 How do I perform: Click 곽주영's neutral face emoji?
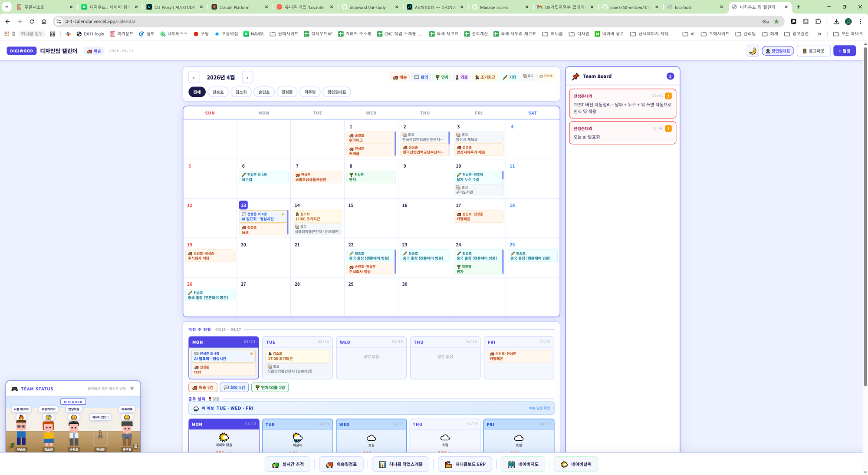click(127, 418)
